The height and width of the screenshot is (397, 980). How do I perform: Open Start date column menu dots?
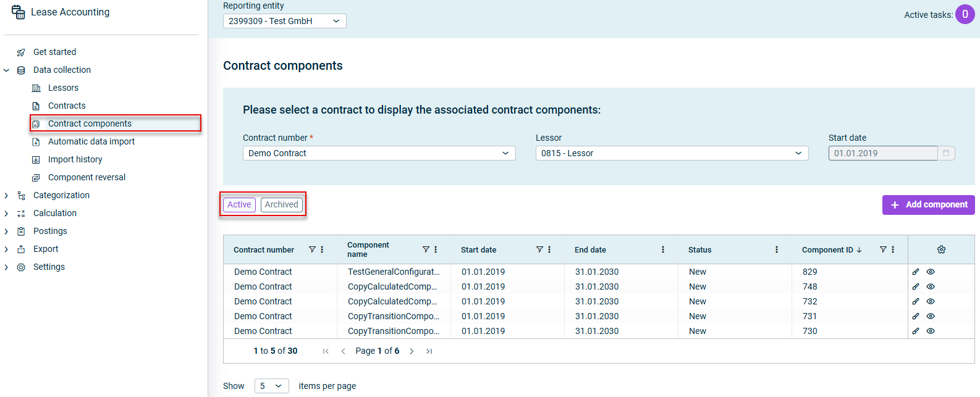549,249
